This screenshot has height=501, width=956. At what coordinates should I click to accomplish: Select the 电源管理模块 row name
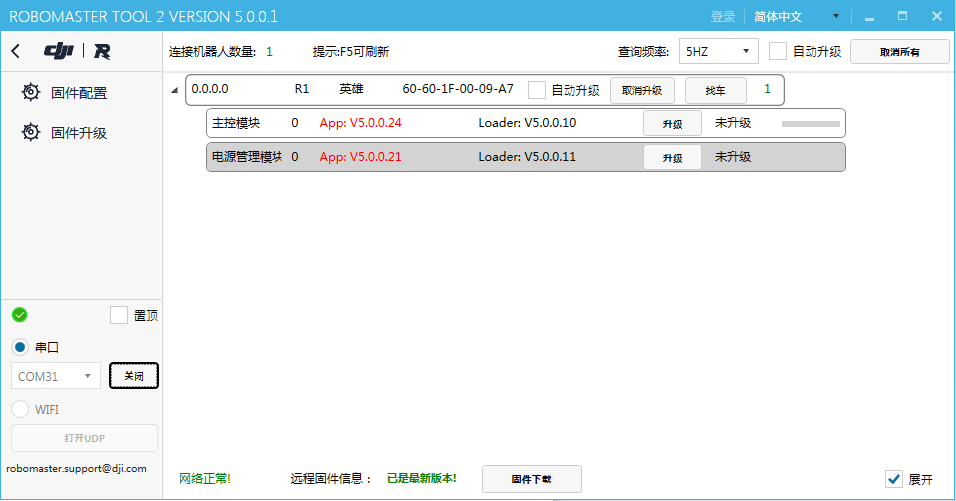(247, 157)
